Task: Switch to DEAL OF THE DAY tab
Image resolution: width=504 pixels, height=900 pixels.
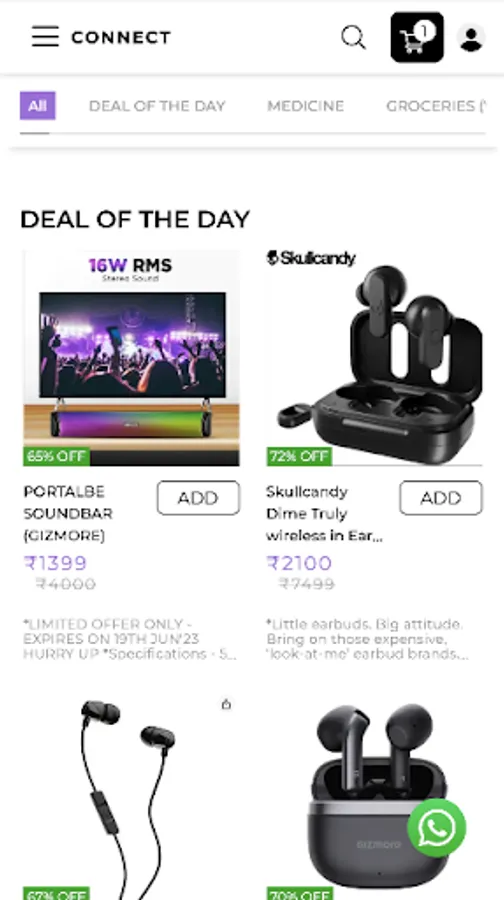Action: (157, 106)
